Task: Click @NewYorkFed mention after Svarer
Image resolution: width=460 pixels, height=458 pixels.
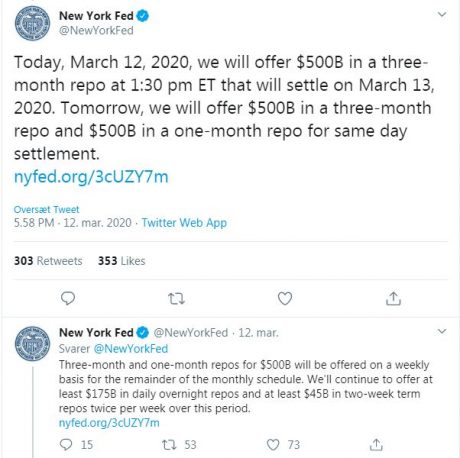Action: (131, 349)
